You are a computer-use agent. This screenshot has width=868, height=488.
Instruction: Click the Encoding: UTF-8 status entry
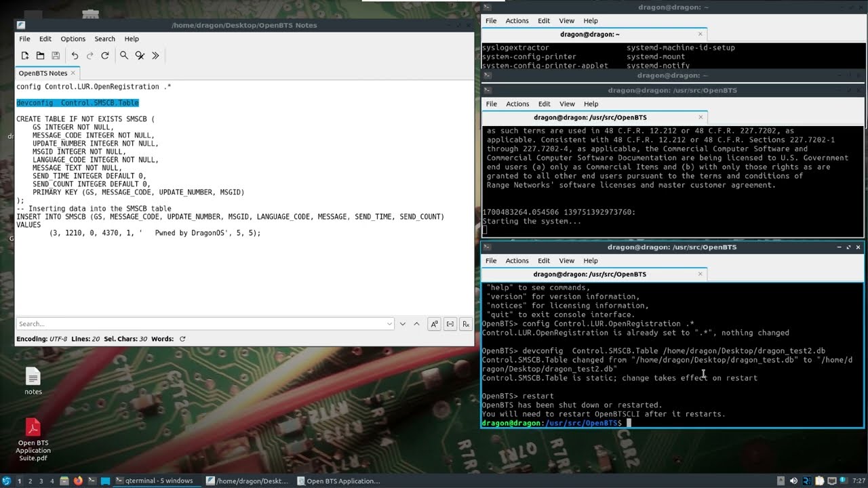(41, 339)
